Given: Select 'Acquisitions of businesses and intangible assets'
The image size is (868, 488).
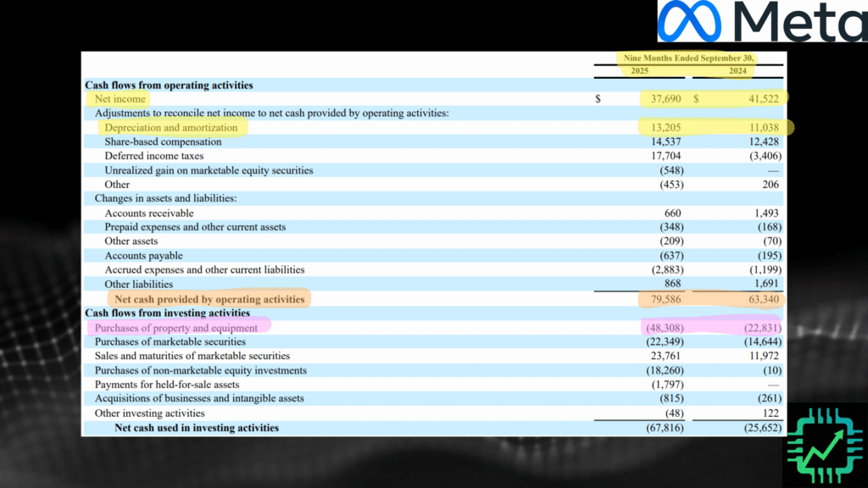Looking at the screenshot, I should tap(199, 398).
